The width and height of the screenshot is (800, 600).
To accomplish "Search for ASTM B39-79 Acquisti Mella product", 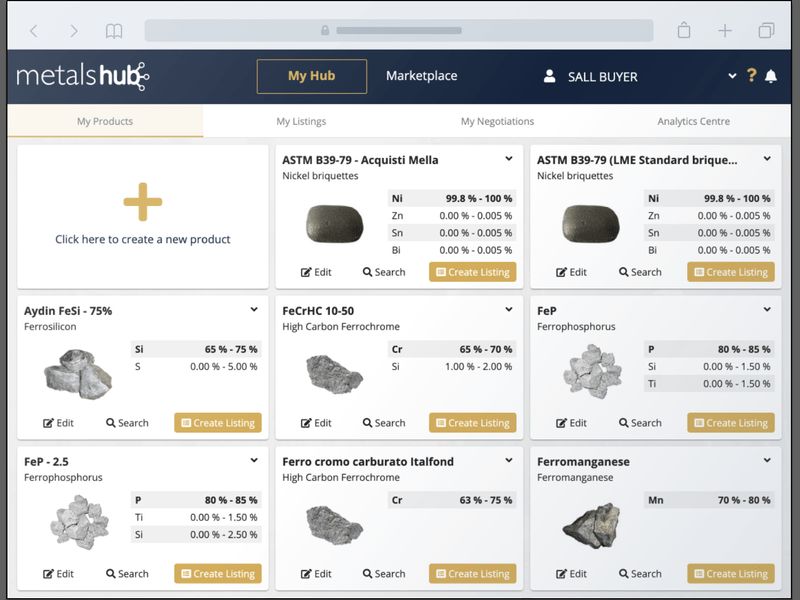I will click(384, 272).
